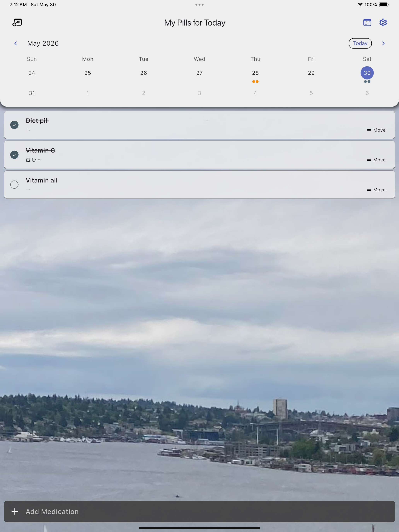Select next-month day 3
Screen dimensions: 399x532
pyautogui.click(x=199, y=93)
